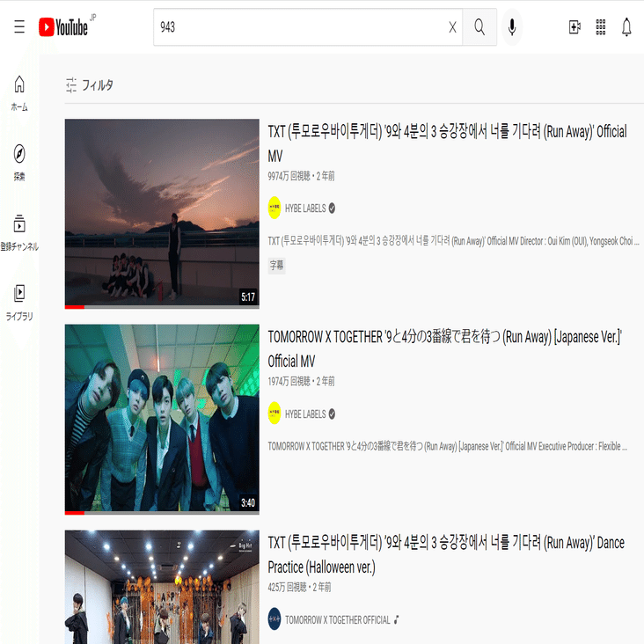Click HYBE LABELS avatar of first result

click(x=274, y=208)
